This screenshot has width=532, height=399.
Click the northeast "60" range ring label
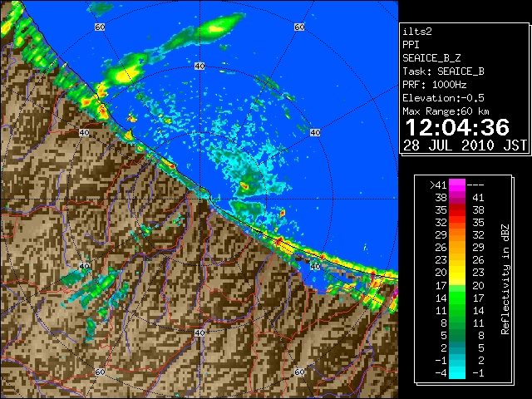[299, 27]
